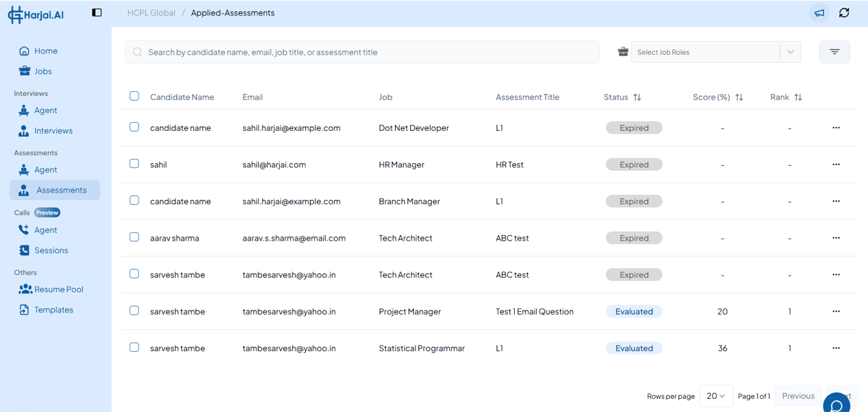Viewport: 868px width, 412px height.
Task: Tick the select-all header checkbox
Action: tap(134, 96)
